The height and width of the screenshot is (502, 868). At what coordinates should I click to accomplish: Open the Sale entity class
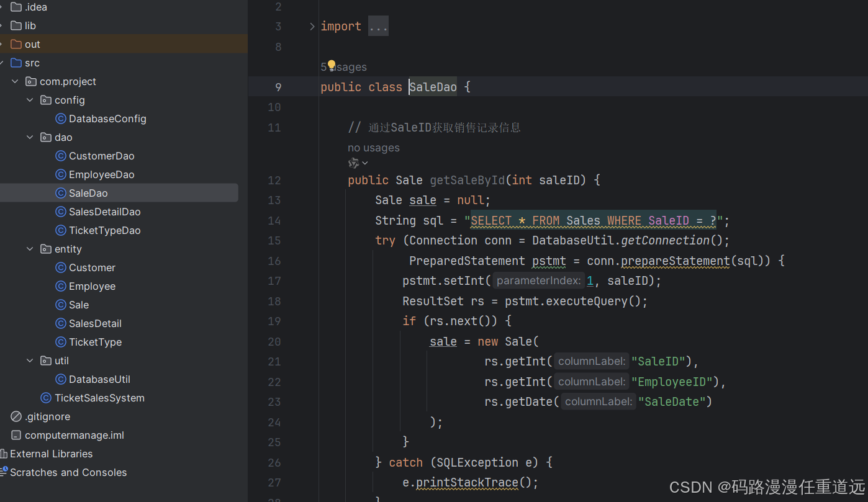coord(79,305)
